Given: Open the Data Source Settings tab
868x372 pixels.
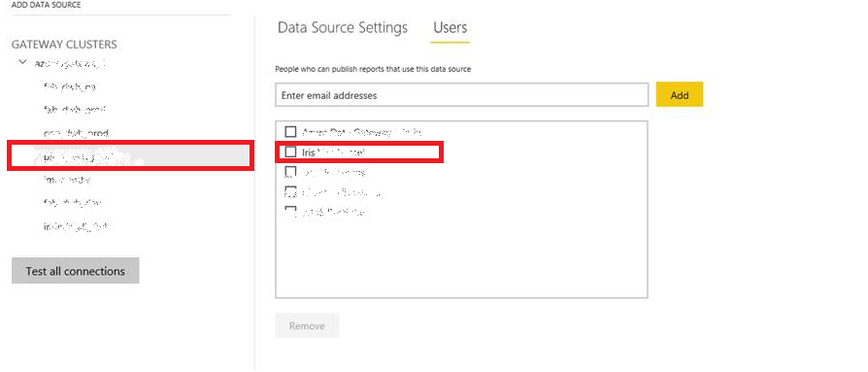Looking at the screenshot, I should 342,27.
